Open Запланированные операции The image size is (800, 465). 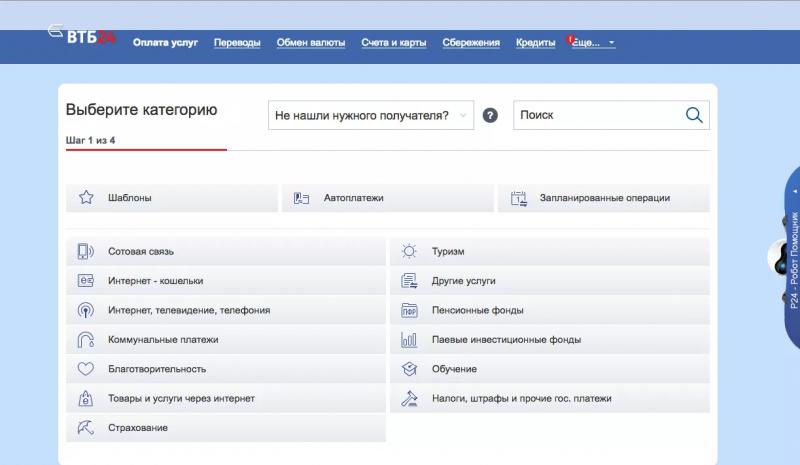pos(604,198)
